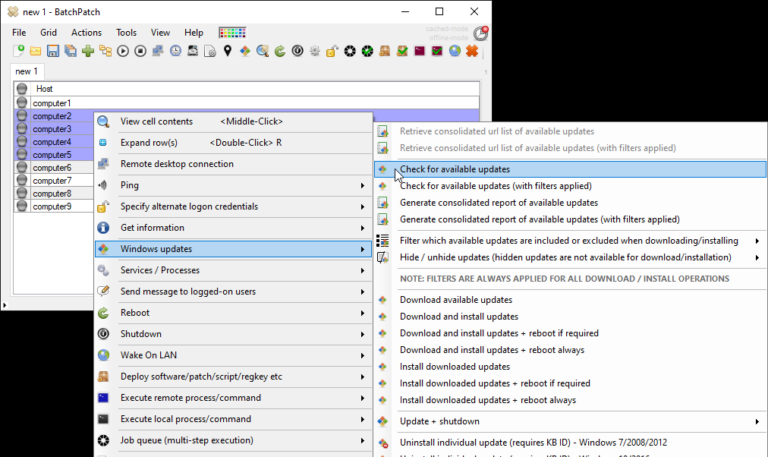Click the red X icon in toolbar
Screen dimensions: 768x457
click(471, 51)
